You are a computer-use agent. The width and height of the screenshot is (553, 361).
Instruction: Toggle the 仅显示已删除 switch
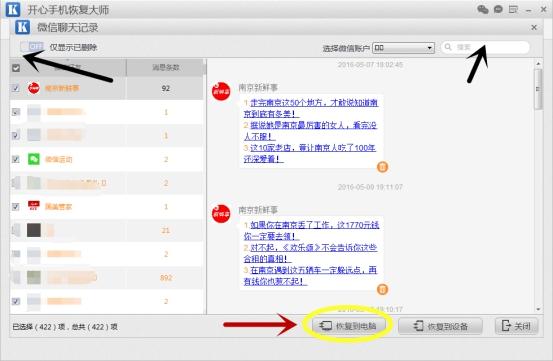(x=32, y=47)
